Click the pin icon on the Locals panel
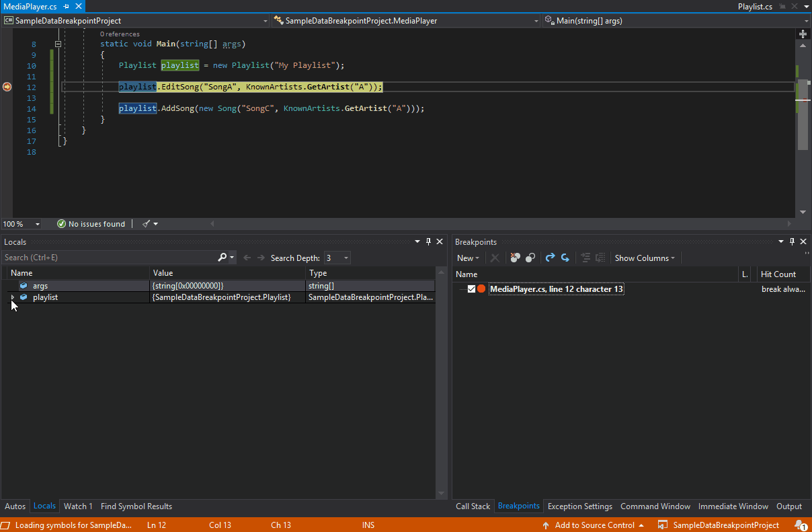812x532 pixels. click(428, 241)
